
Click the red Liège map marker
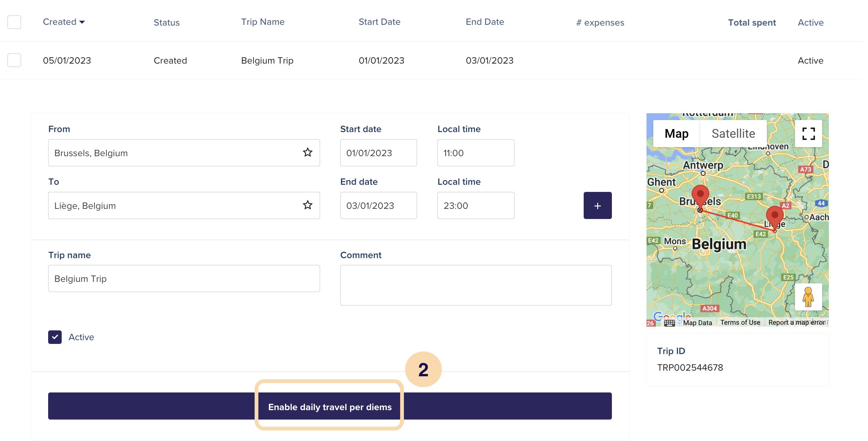774,216
